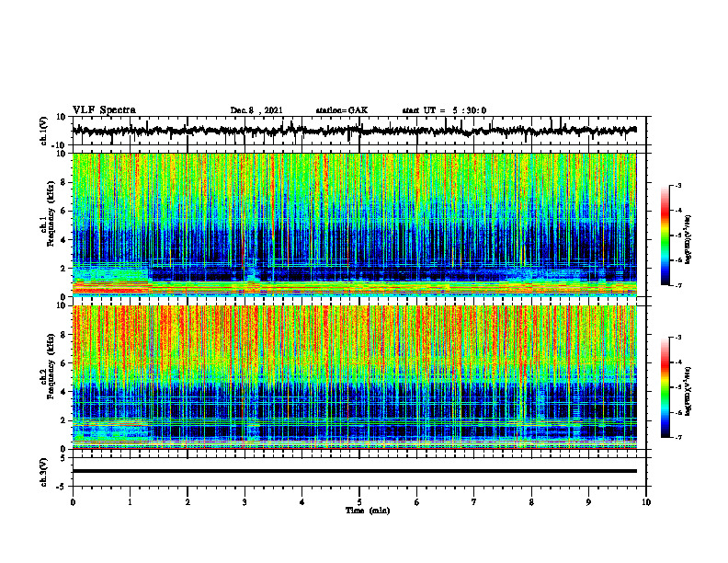Click the ch.2 colour bar log(PSD) label
728x563 pixels.
coord(688,392)
